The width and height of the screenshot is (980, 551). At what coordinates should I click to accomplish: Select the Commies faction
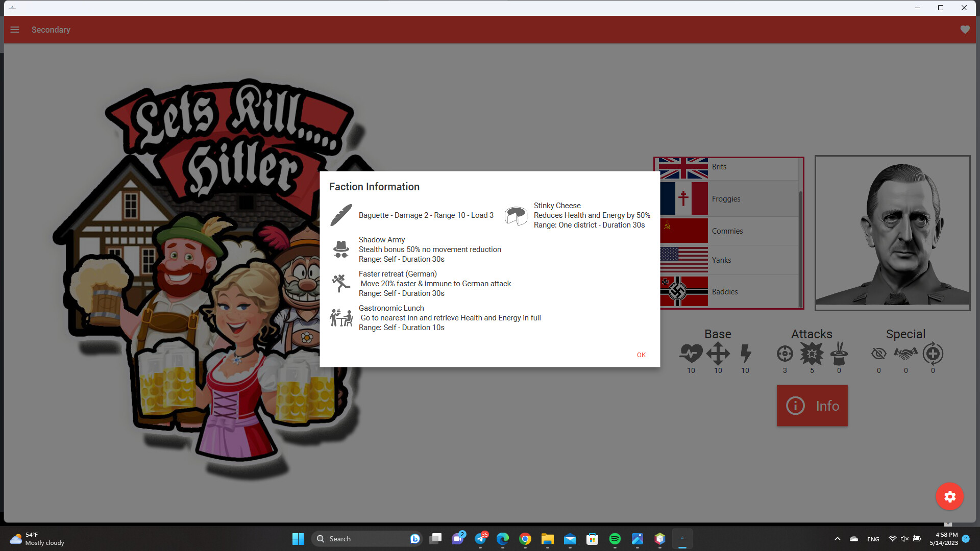point(727,231)
